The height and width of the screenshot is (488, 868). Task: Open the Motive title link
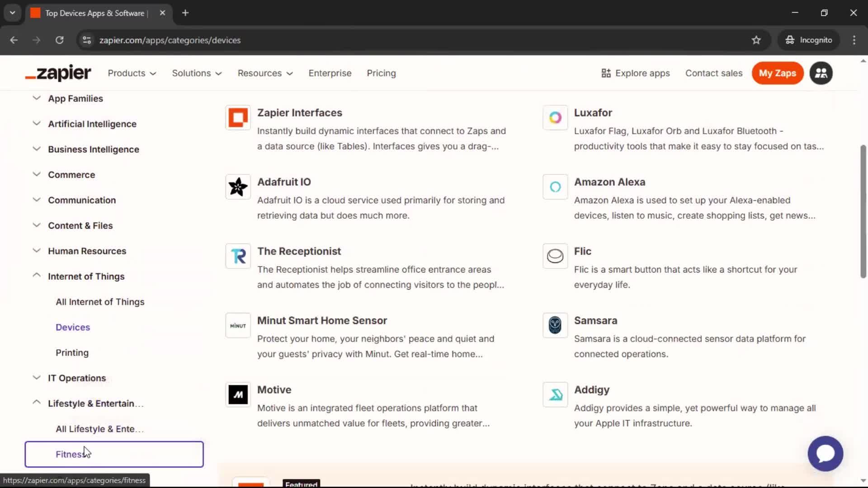[x=274, y=389]
